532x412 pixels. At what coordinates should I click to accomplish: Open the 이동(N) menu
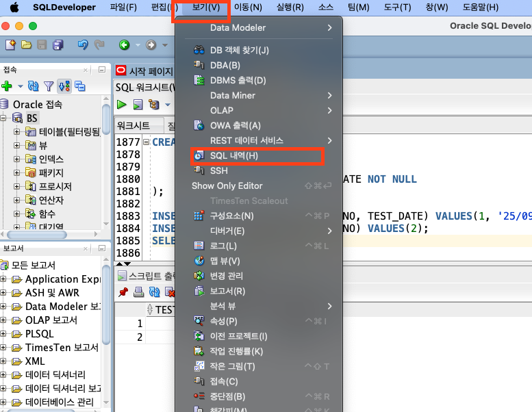[248, 7]
